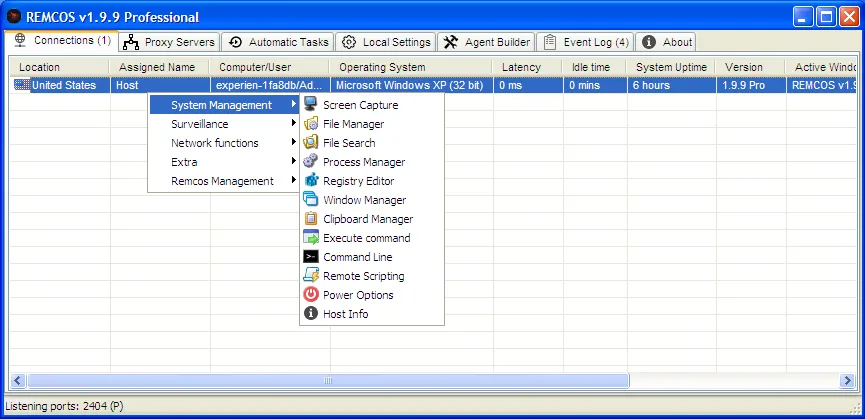View the Event Log (4) tab
Viewport: 865px width, 419px height.
point(585,42)
